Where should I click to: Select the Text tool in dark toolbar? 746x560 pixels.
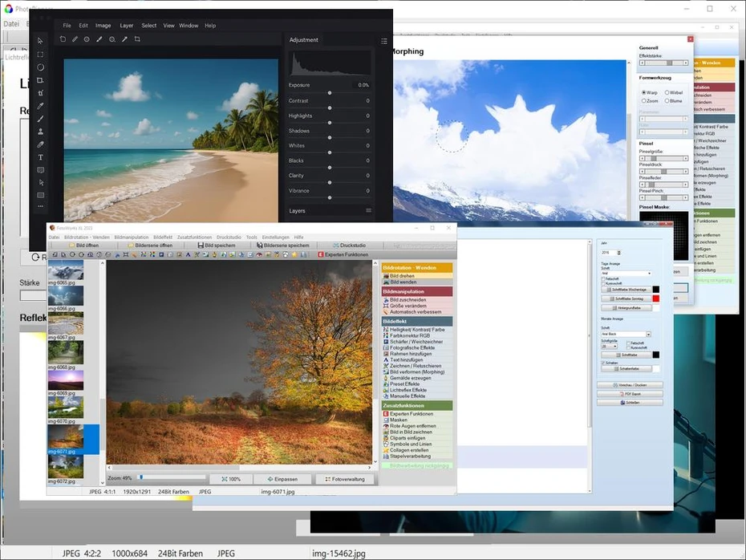[x=40, y=157]
